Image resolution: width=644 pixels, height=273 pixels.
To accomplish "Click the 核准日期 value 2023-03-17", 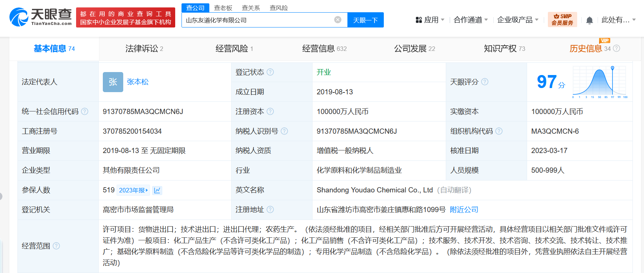I will pos(549,150).
